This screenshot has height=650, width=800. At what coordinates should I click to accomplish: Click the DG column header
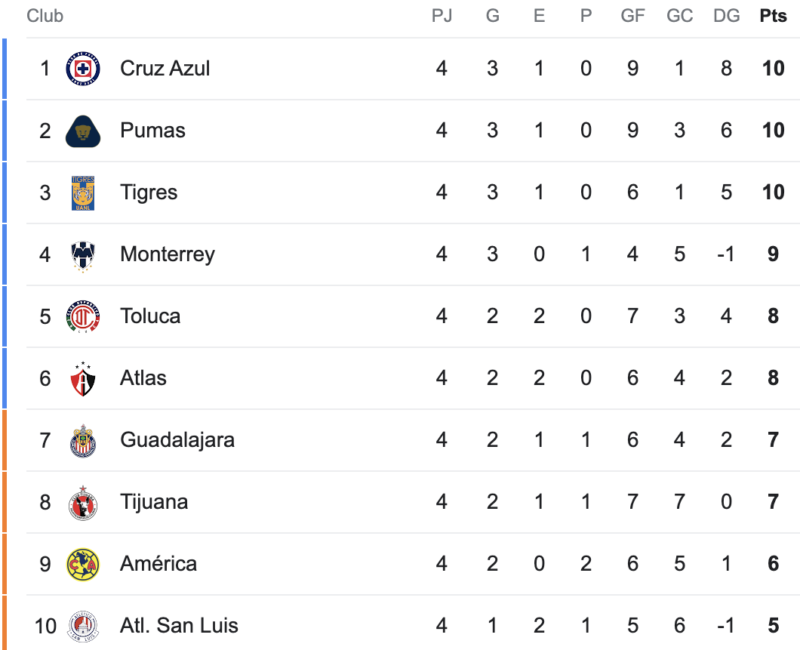pos(725,16)
